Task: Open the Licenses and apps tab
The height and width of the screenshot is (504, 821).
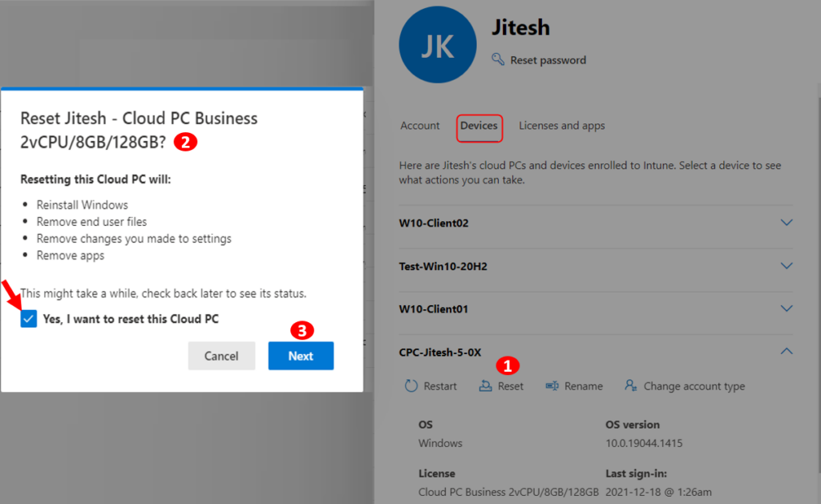Action: click(562, 126)
